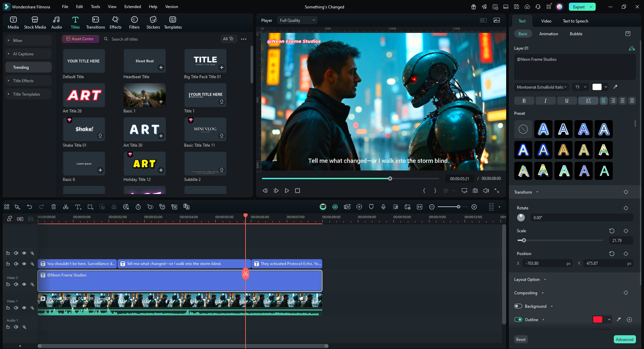The image size is (644, 349).
Task: Select the Art Title 26 thumbnail
Action: tap(84, 95)
